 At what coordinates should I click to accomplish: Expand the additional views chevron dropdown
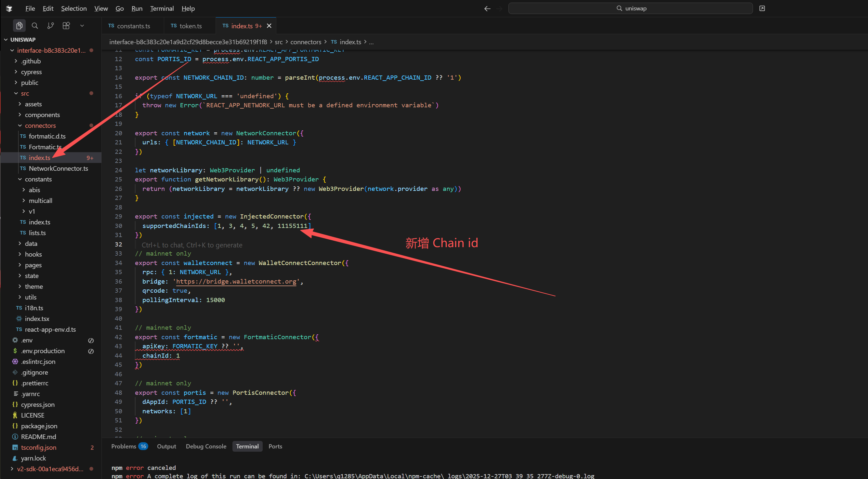(x=82, y=26)
